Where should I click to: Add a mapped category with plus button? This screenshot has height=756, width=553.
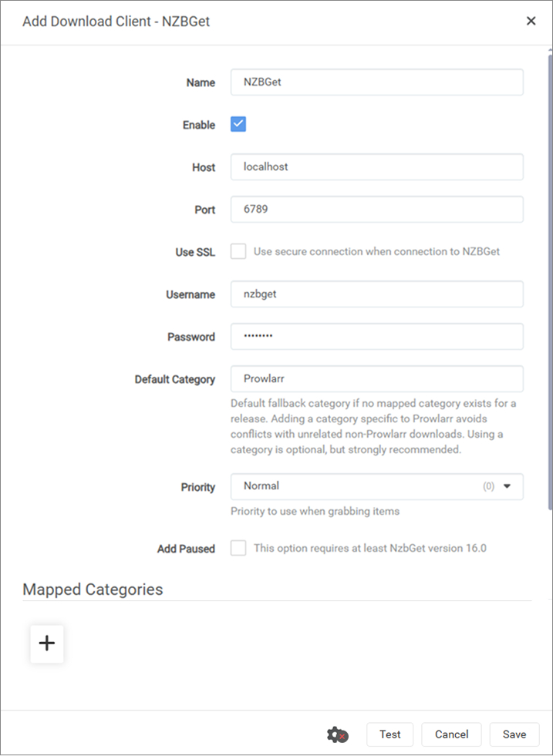coord(47,643)
